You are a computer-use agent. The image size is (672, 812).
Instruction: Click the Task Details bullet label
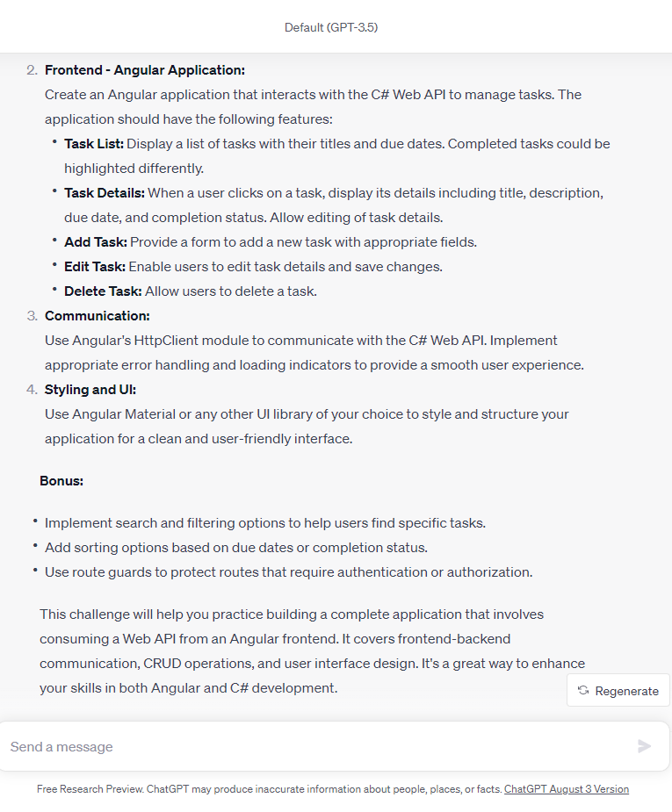click(105, 193)
